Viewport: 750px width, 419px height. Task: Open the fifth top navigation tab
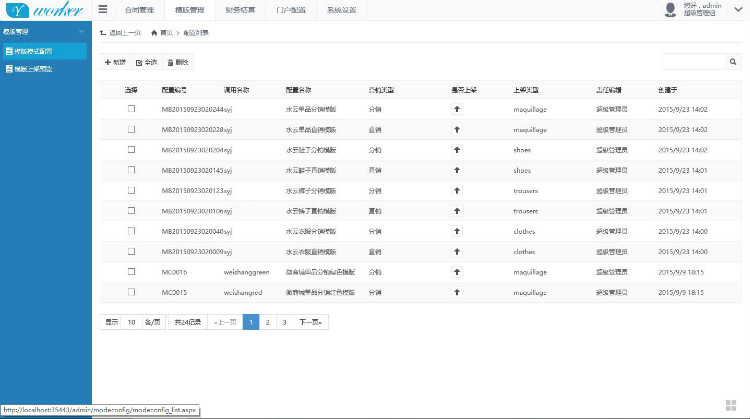(342, 10)
